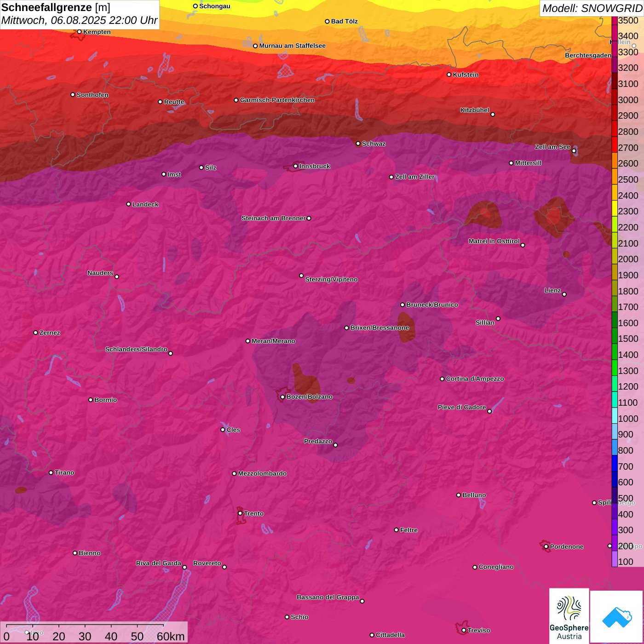Click the Conegliano label
This screenshot has width=644, height=644.
(496, 567)
